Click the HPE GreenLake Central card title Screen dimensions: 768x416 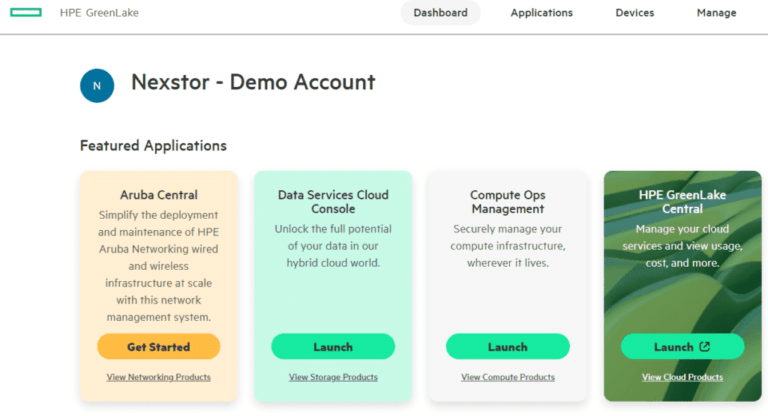[682, 202]
